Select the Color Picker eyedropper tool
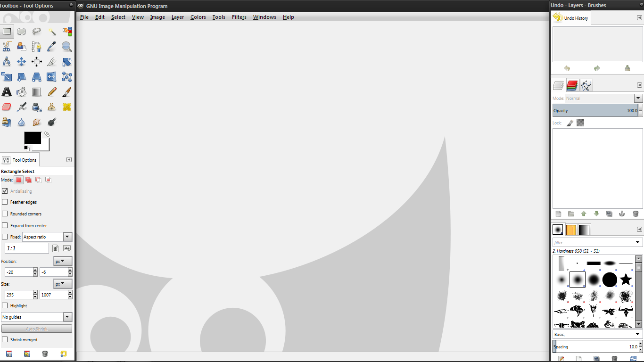The image size is (644, 362). tap(52, 47)
